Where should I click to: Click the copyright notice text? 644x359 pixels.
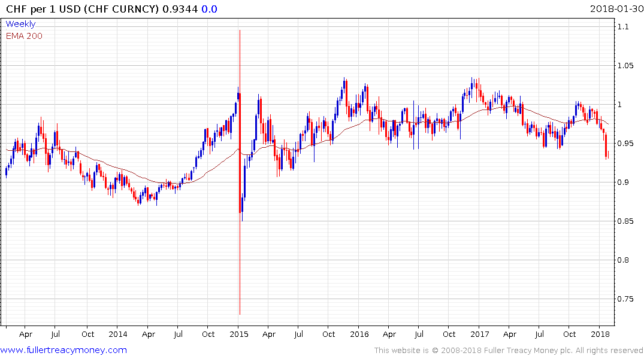[x=509, y=351]
